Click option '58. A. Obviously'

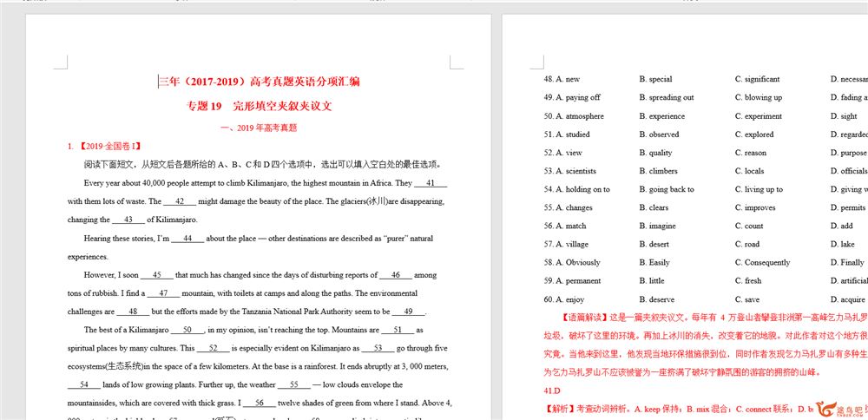point(572,262)
